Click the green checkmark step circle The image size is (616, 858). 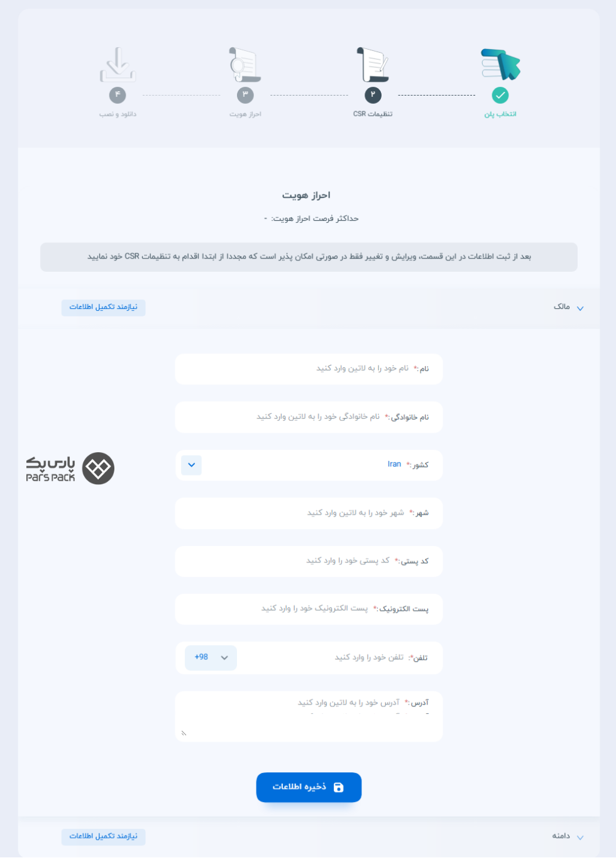[x=500, y=95]
